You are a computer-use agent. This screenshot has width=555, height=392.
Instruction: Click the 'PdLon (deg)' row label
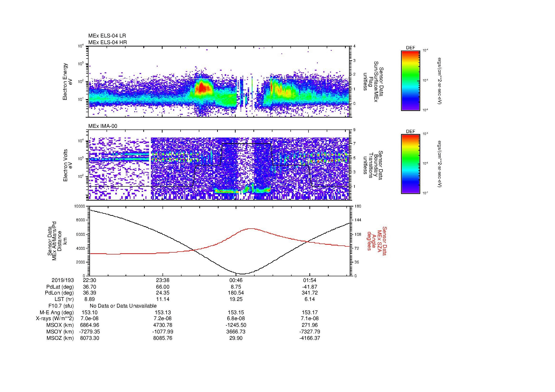[x=60, y=293]
